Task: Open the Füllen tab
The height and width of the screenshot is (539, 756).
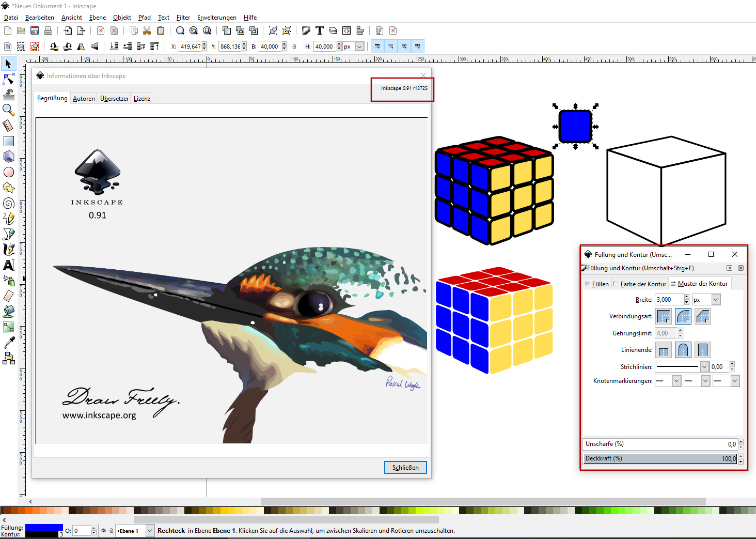Action: 600,284
